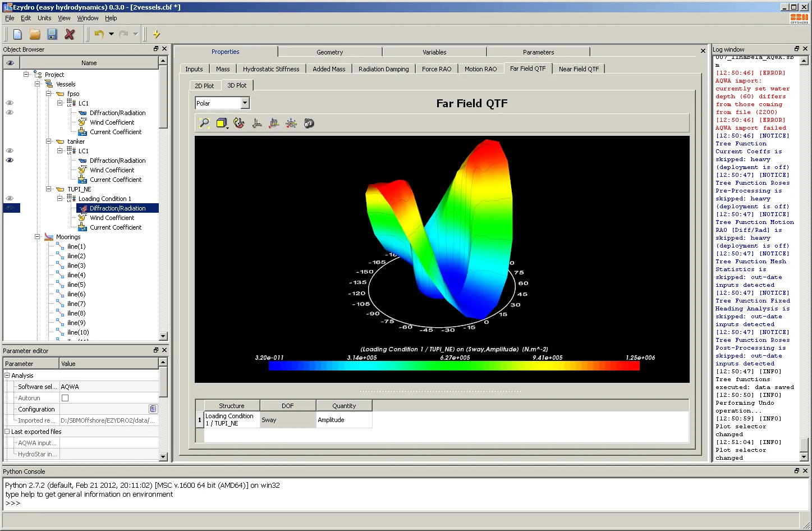Image resolution: width=812 pixels, height=531 pixels.
Task: Collapse the Analysis parameter group
Action: pyautogui.click(x=7, y=376)
